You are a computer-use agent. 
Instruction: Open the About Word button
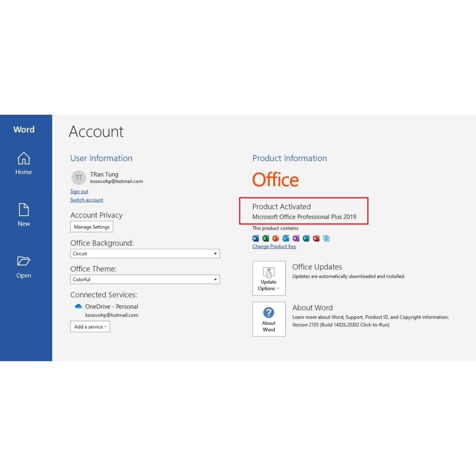pos(269,319)
